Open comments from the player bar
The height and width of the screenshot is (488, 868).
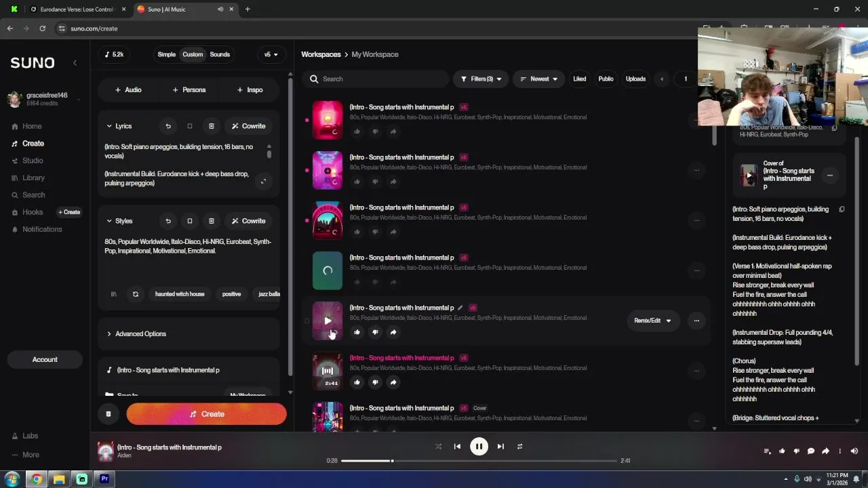click(811, 451)
